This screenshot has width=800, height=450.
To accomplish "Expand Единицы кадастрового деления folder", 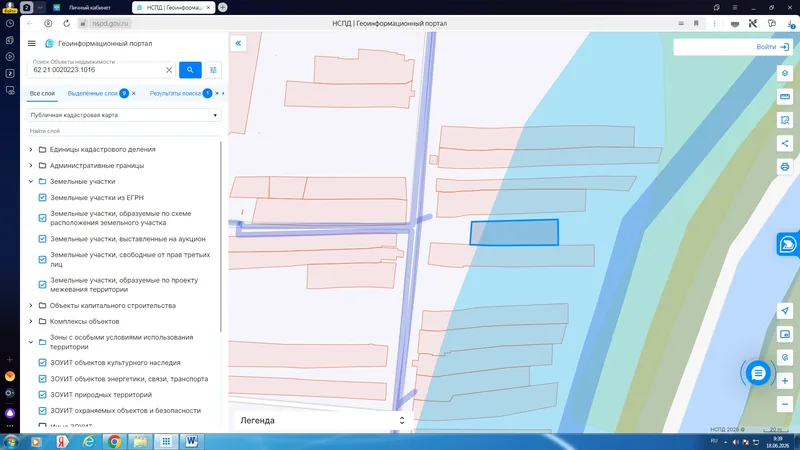I will pyautogui.click(x=31, y=149).
